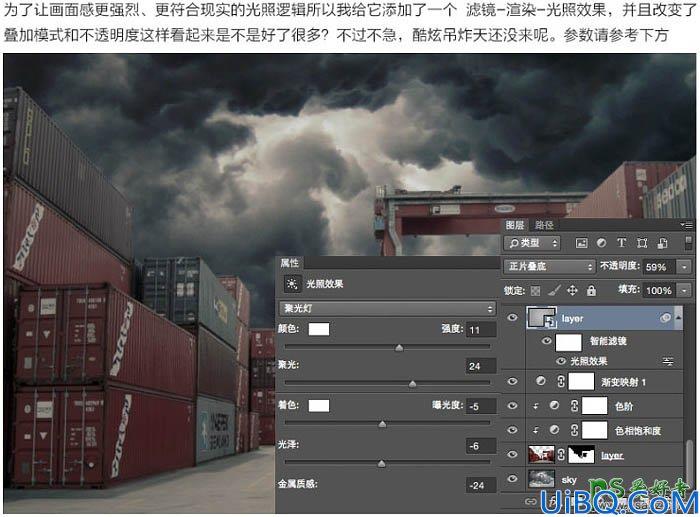
Task: Switch to the 路径 tab
Action: click(x=544, y=225)
